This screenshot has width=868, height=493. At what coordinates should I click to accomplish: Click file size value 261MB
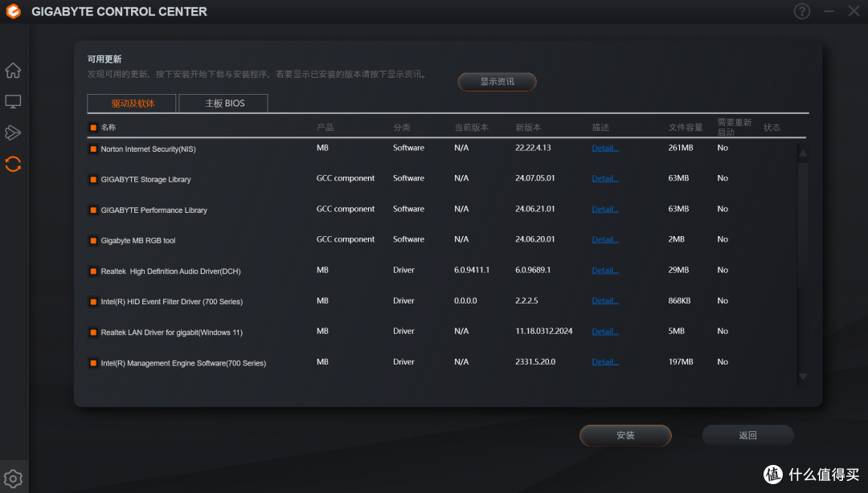(681, 148)
